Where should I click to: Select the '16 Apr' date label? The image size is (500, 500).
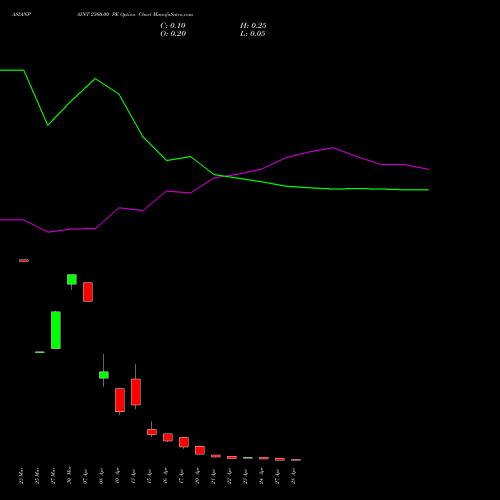(x=165, y=476)
